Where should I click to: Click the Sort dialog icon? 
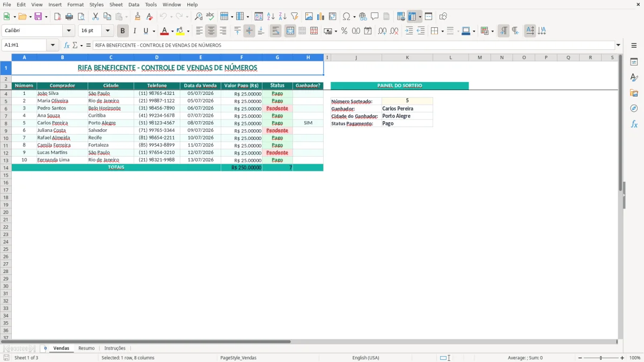pyautogui.click(x=259, y=17)
